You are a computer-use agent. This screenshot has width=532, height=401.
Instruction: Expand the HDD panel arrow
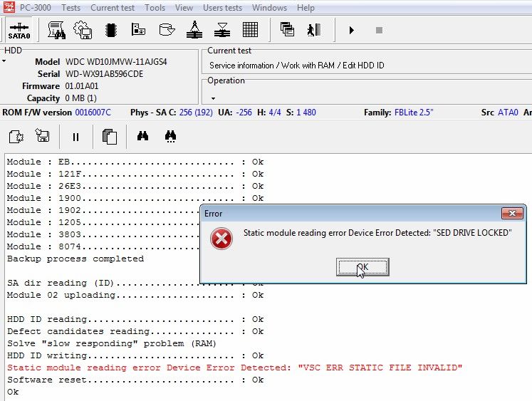tap(4, 61)
